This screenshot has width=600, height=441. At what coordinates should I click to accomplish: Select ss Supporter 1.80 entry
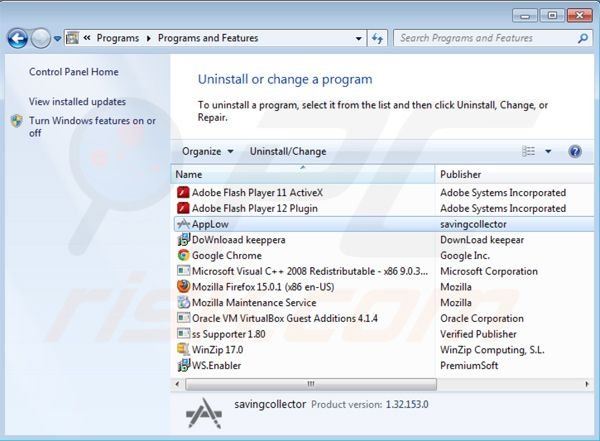[228, 334]
